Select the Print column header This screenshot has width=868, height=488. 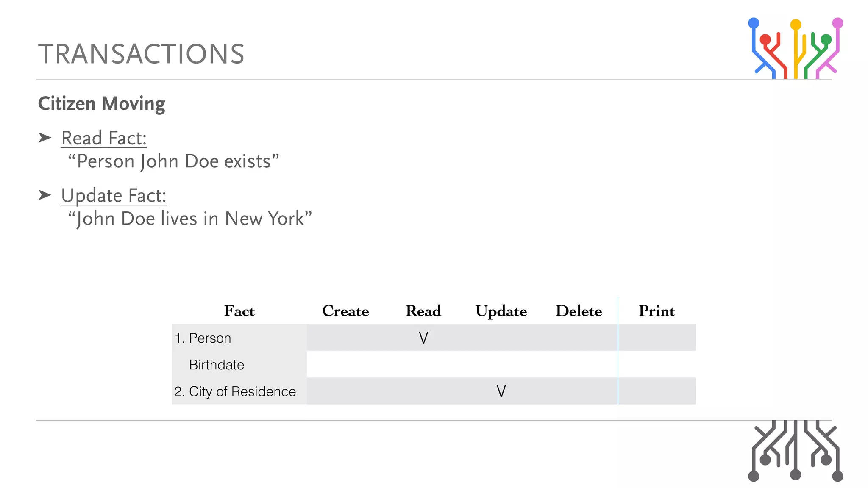[x=657, y=311]
